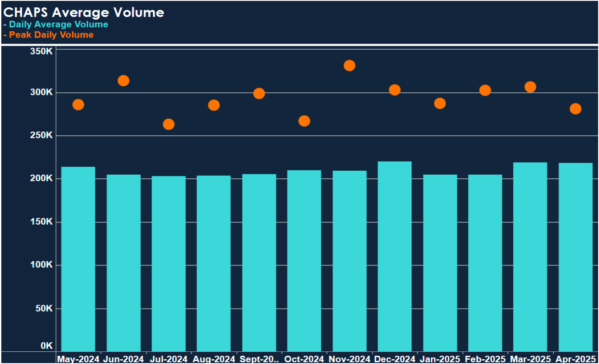This screenshot has width=599, height=364.
Task: Select the Apr-2025 daily average bar
Action: [575, 257]
